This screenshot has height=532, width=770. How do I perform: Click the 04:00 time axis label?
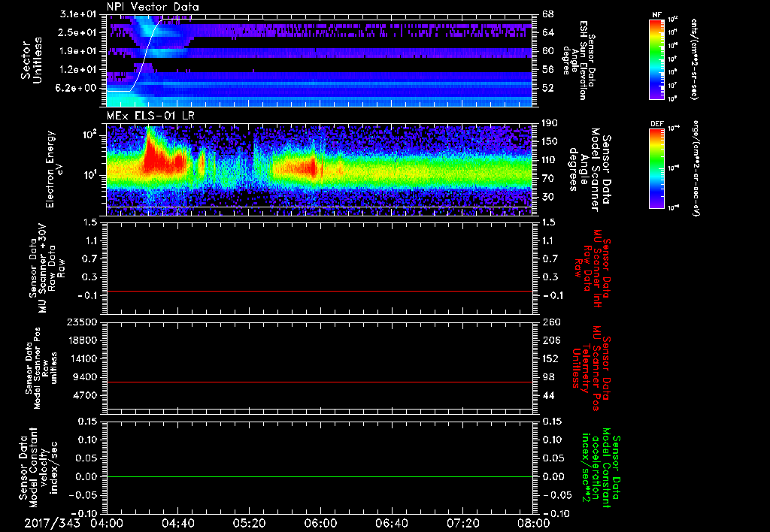(x=107, y=523)
